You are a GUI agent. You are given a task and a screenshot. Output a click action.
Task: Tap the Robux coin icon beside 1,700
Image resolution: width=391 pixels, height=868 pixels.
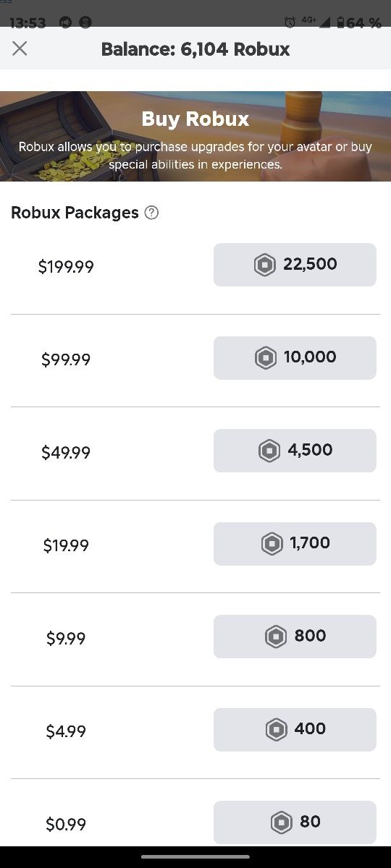272,543
